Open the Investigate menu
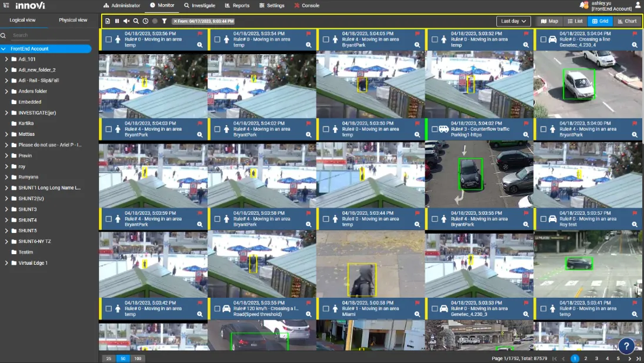The height and width of the screenshot is (363, 644). pos(199,5)
